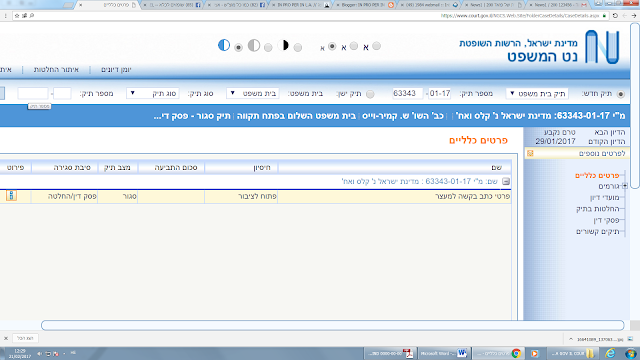The width and height of the screenshot is (640, 360).
Task: Click the volume icon in system tray
Action: (x=40, y=353)
